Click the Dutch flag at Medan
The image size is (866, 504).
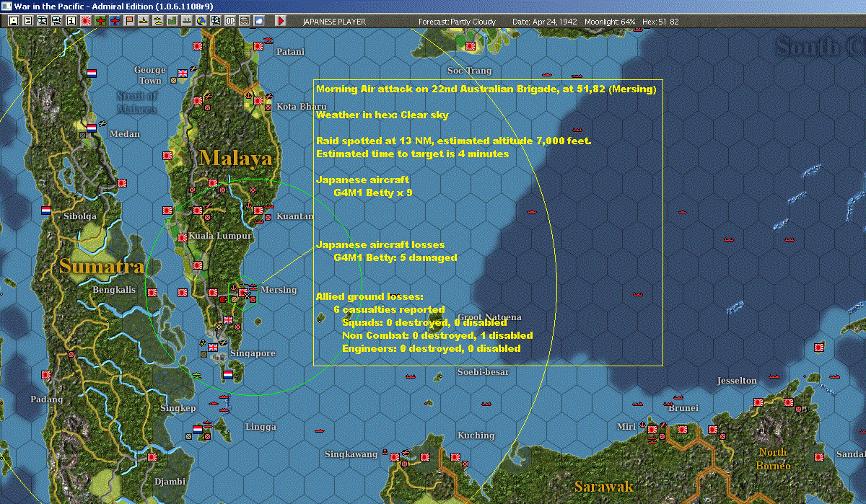(92, 128)
